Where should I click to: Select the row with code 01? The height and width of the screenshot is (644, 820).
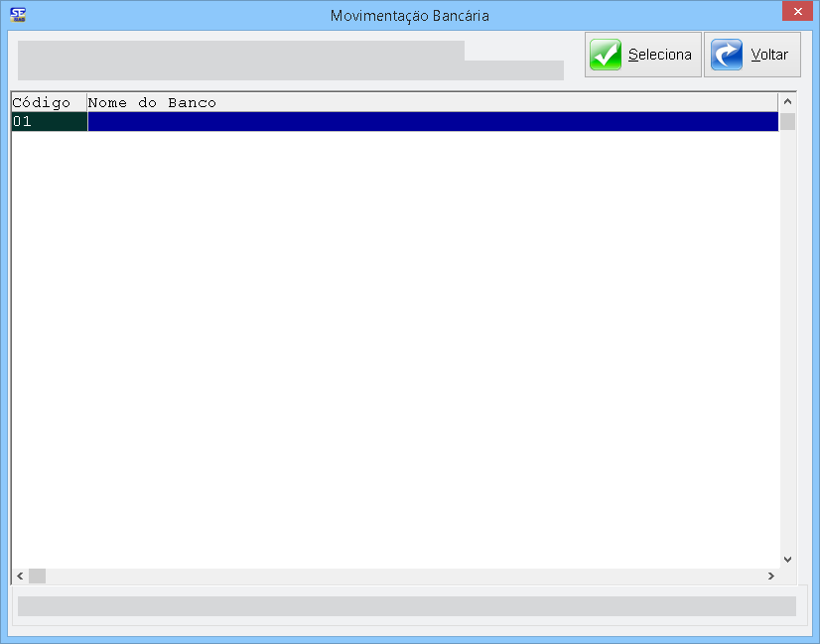pos(48,121)
